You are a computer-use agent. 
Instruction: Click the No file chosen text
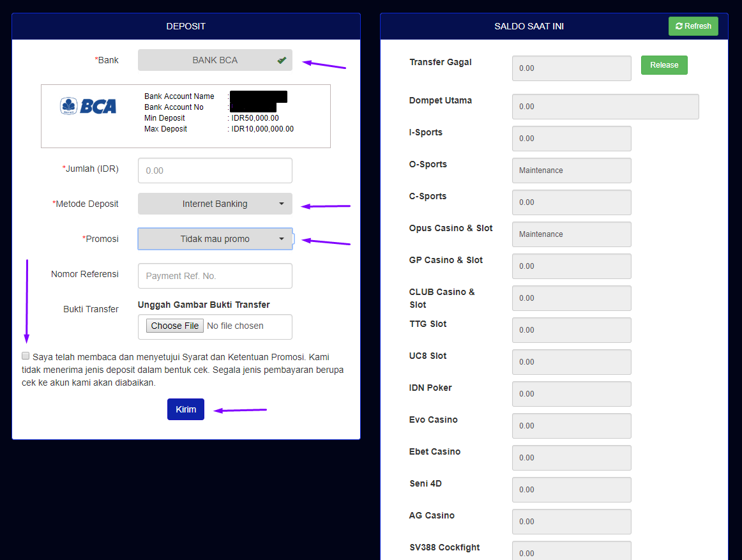pos(235,326)
